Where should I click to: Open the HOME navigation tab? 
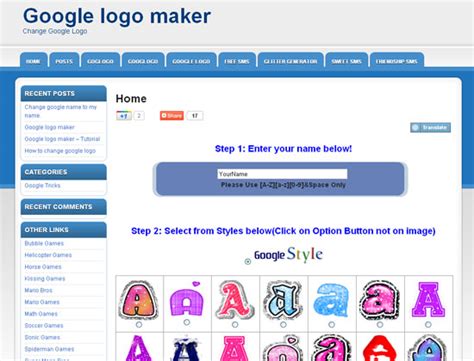pos(33,61)
